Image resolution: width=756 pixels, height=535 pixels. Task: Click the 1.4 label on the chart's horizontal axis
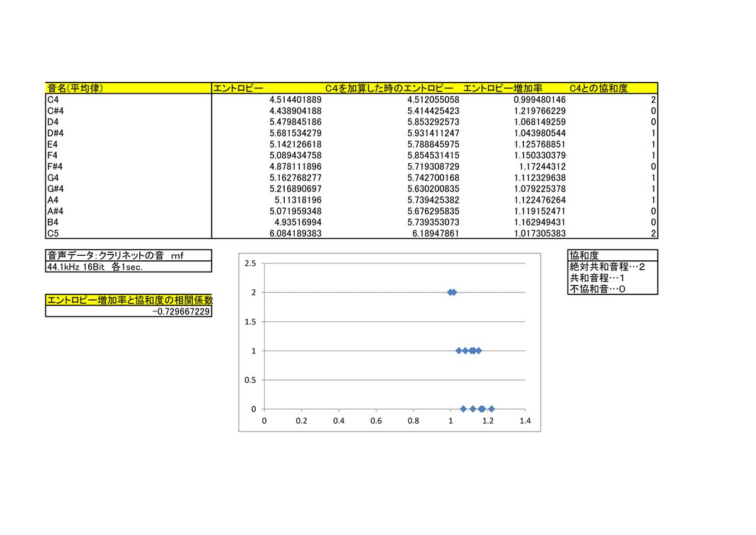point(525,420)
